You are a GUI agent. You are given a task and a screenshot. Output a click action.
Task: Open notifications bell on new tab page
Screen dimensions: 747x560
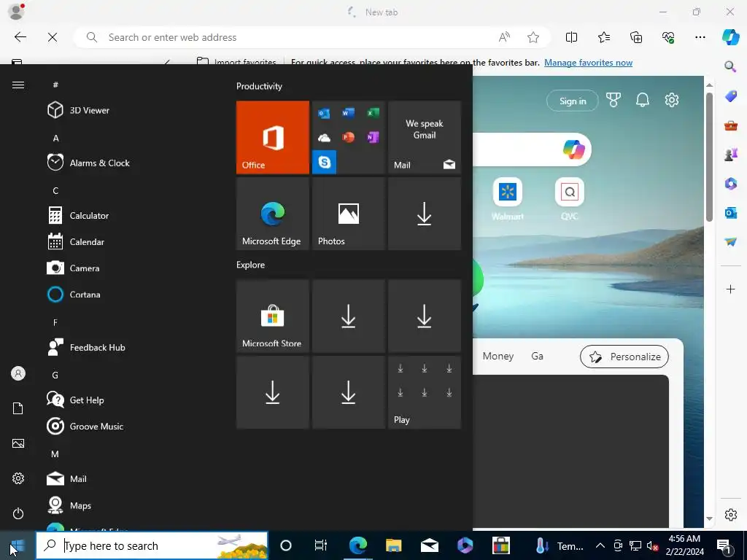[642, 100]
